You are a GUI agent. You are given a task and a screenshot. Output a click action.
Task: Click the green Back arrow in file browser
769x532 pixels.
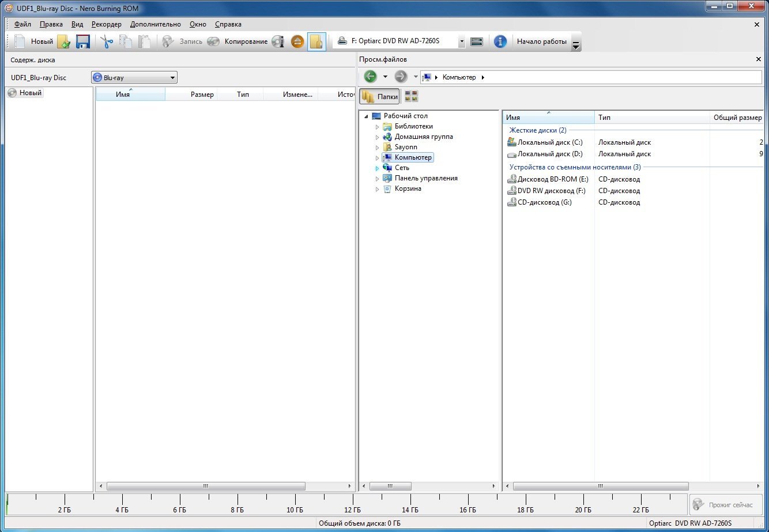coord(371,77)
